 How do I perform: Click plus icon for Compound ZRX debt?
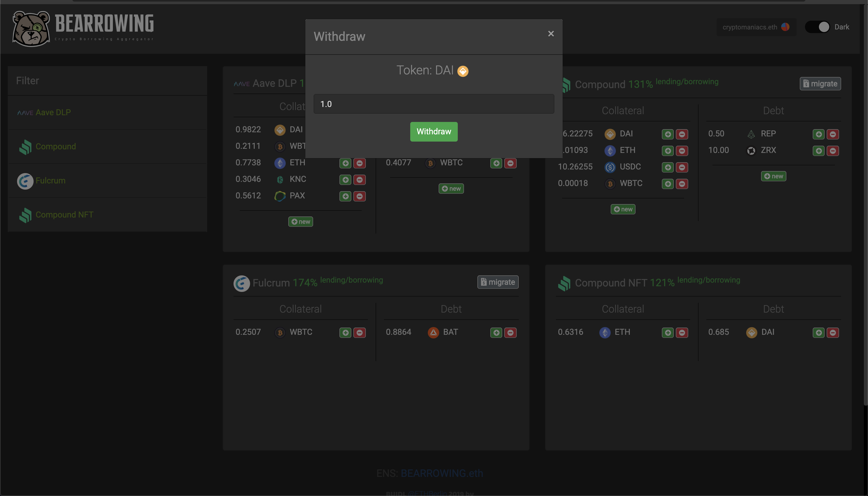pyautogui.click(x=819, y=151)
